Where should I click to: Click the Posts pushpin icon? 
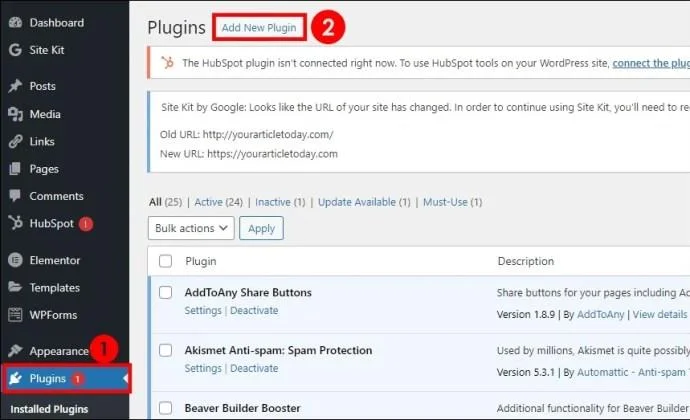click(15, 86)
